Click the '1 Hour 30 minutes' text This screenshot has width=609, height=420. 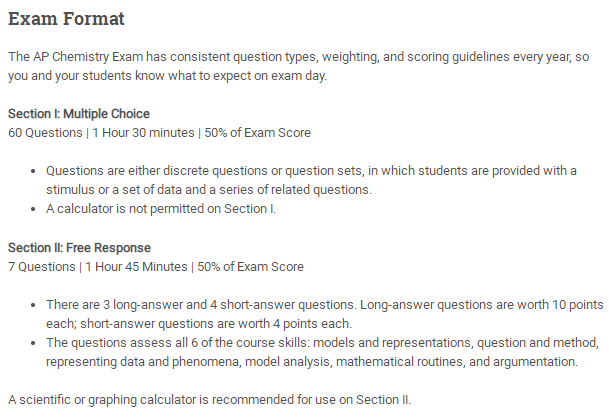143,133
